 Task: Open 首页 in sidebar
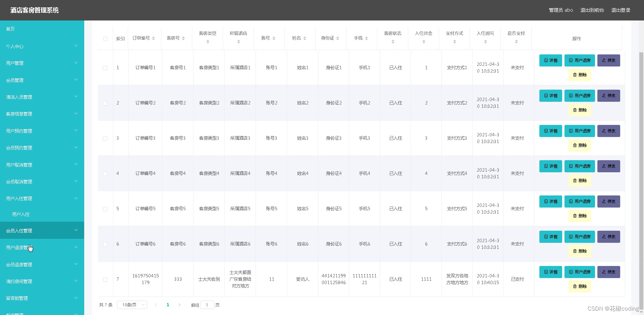tap(42, 29)
